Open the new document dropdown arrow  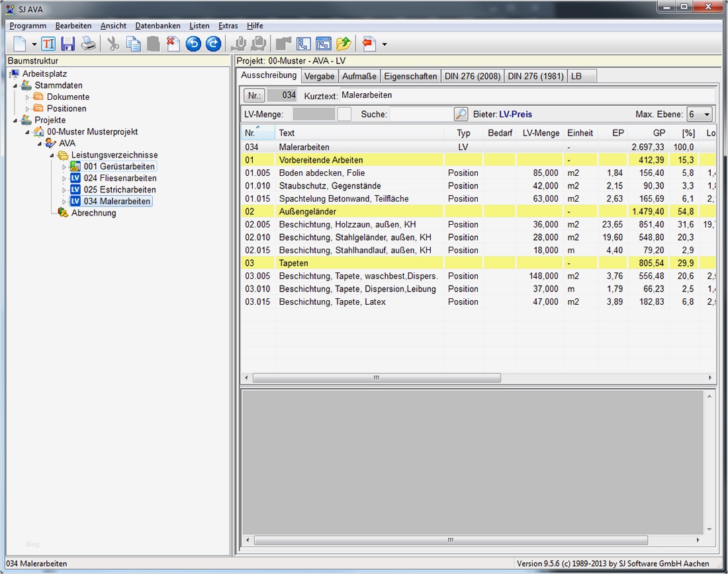(34, 45)
